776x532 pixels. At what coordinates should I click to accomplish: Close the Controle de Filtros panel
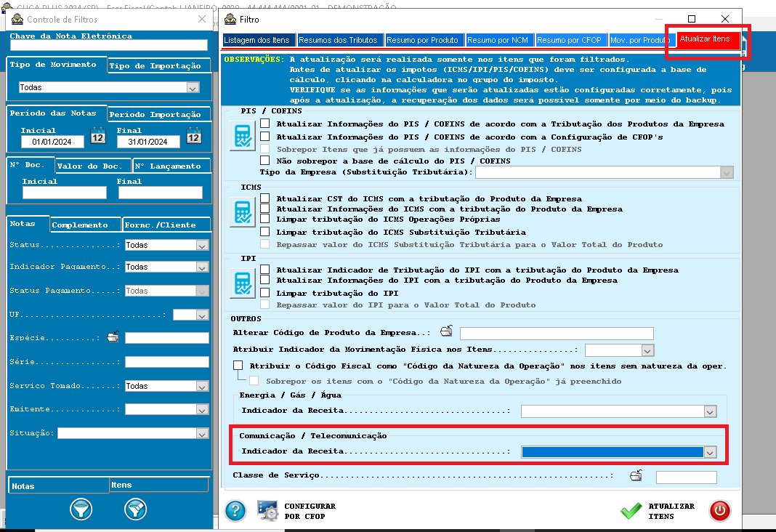click(202, 19)
